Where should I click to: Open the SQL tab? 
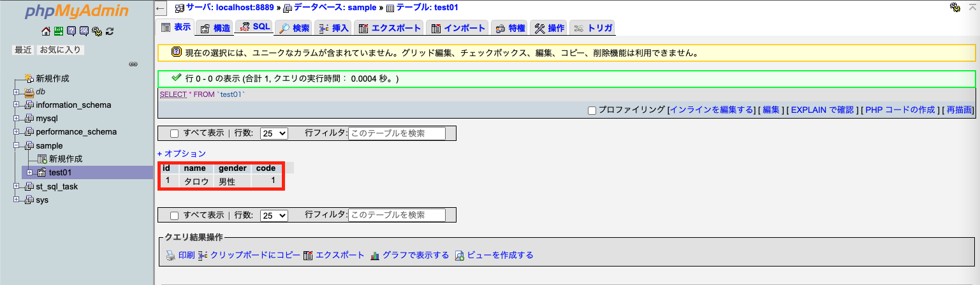coord(254,27)
